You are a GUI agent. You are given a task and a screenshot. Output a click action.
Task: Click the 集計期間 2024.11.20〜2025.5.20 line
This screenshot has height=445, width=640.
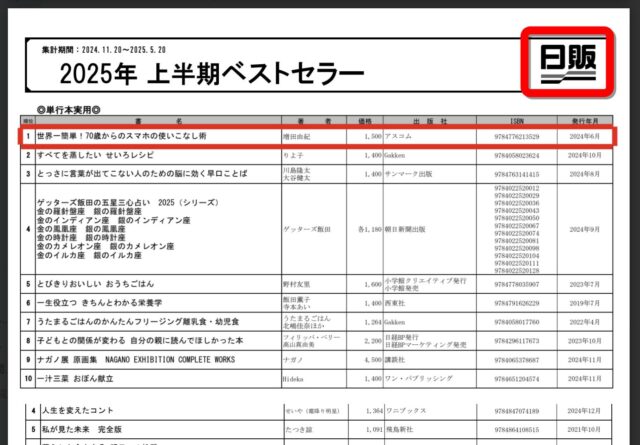click(x=104, y=50)
